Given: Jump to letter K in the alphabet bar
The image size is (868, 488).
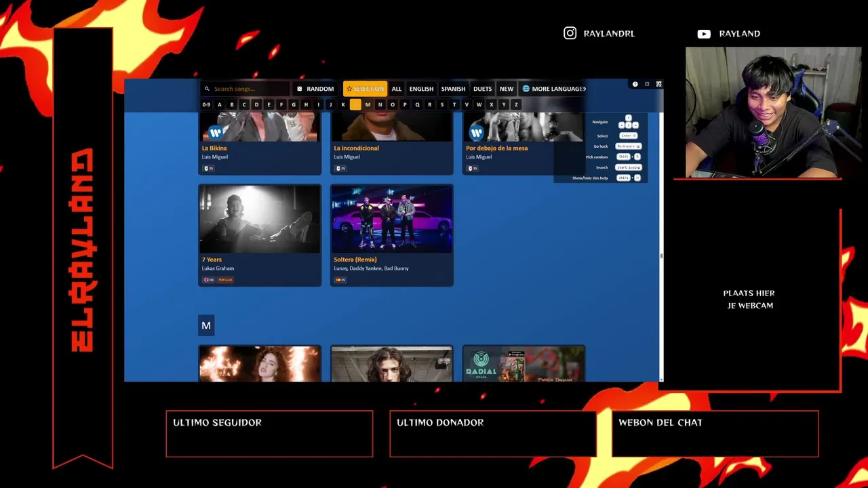Looking at the screenshot, I should 343,105.
